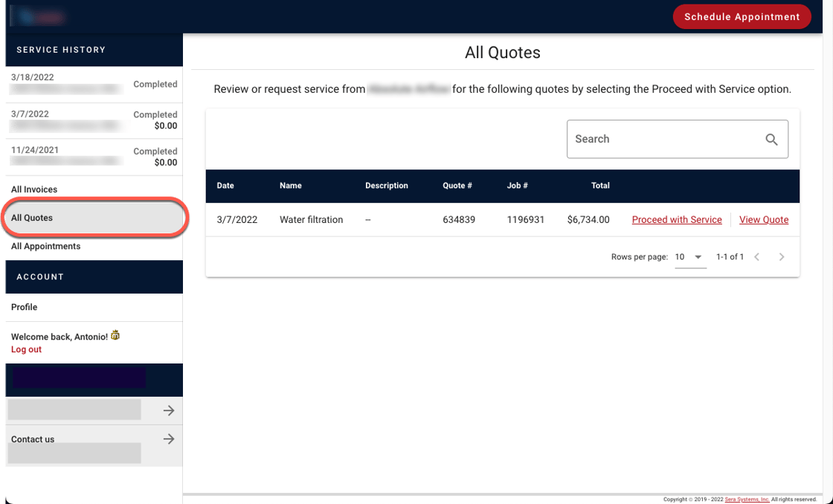Select All Quotes sidebar item

click(x=32, y=218)
